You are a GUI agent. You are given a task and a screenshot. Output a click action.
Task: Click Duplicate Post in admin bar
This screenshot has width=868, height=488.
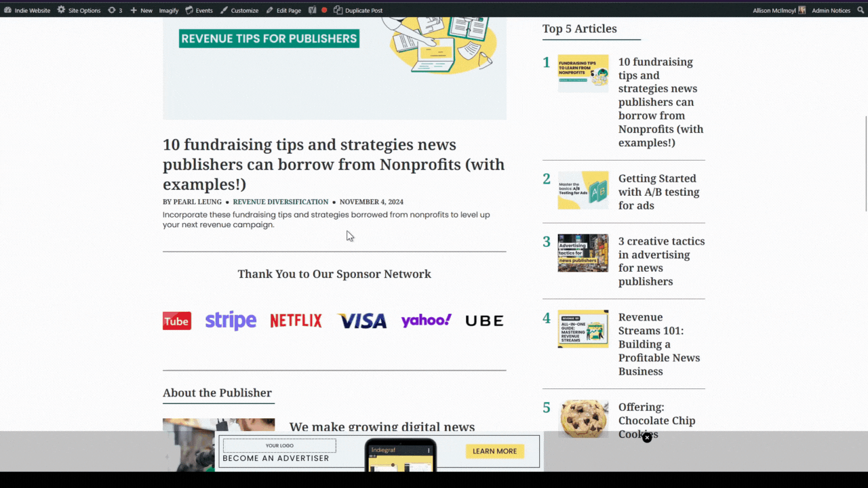tap(358, 10)
